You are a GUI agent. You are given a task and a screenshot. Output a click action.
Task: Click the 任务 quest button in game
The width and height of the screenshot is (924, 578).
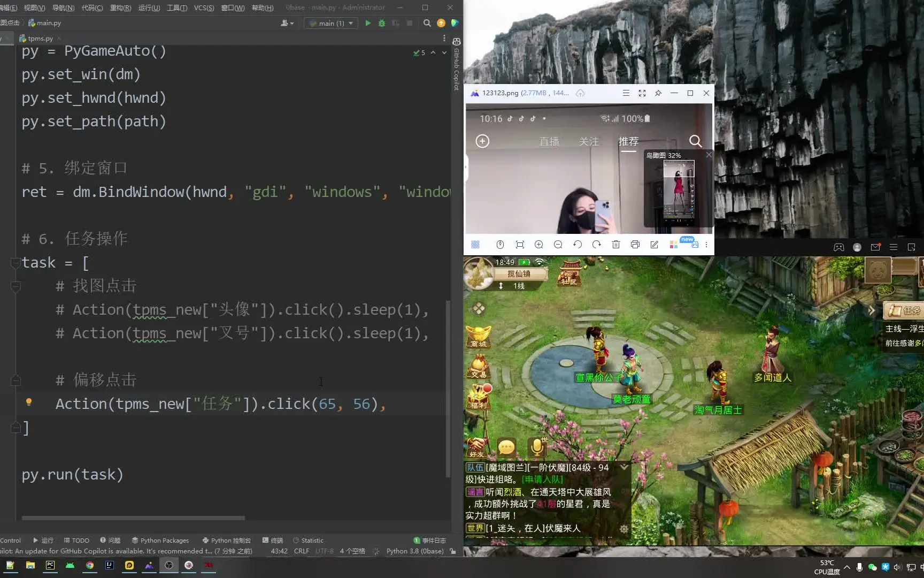point(905,310)
